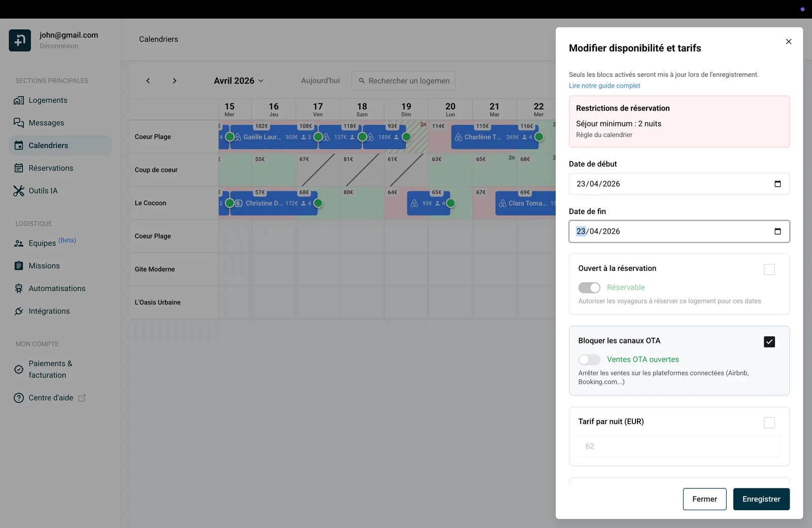Viewport: 812px width, 528px height.
Task: Open calendar picker for Date de fin
Action: click(777, 231)
